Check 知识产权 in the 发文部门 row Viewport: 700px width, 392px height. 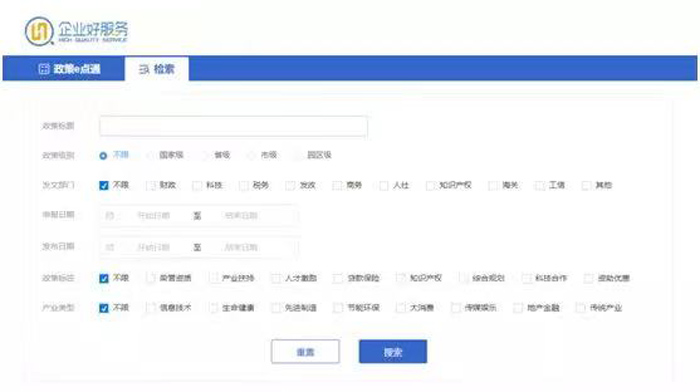430,185
